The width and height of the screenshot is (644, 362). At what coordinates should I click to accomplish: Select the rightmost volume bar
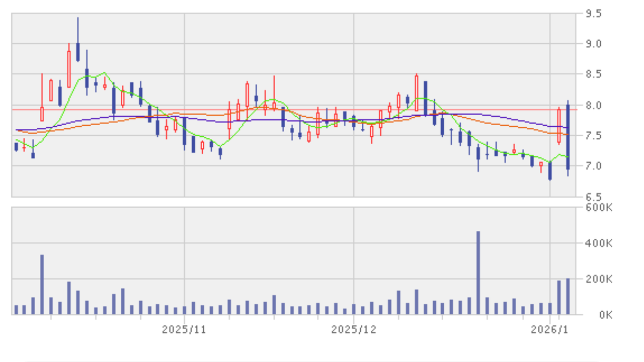568,296
